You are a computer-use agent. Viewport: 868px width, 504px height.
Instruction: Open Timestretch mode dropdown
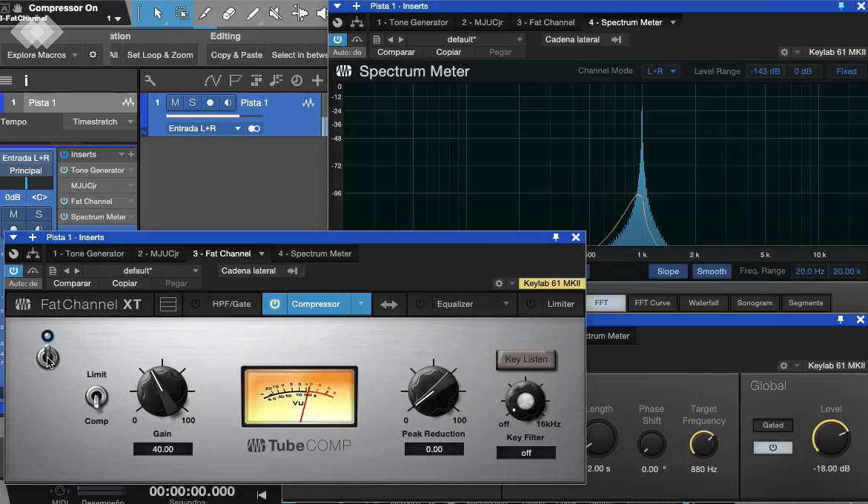coord(102,122)
